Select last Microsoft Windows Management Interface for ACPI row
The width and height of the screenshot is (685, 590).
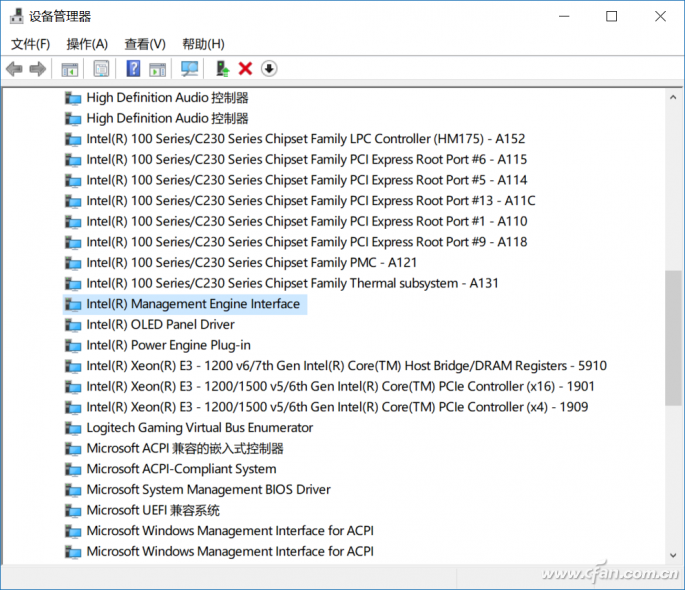[x=230, y=552]
